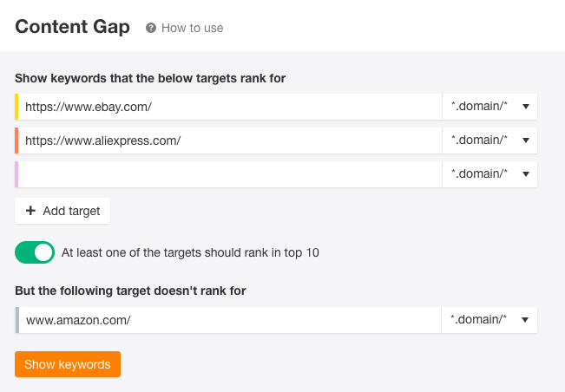
Task: Click the empty third target input field
Action: click(x=230, y=174)
